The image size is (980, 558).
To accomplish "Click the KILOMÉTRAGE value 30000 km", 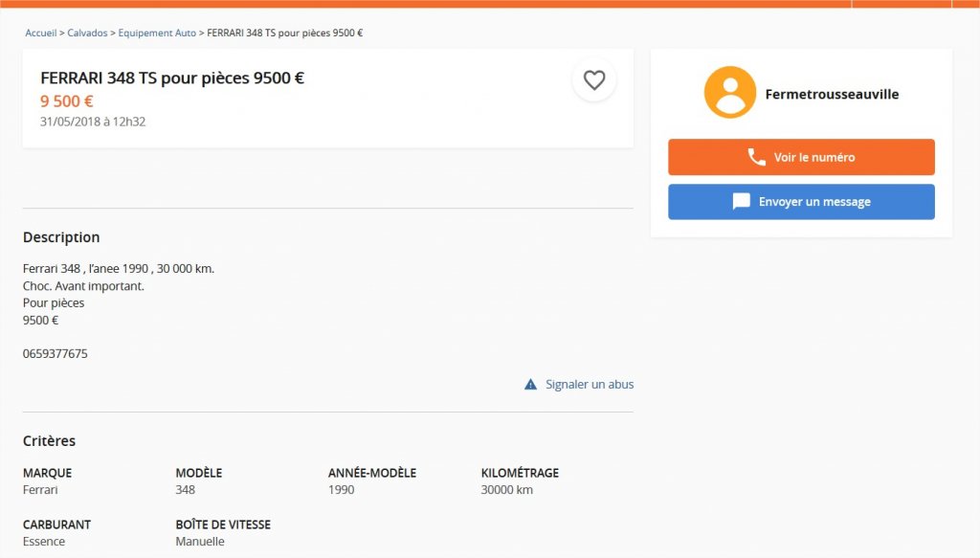I will (507, 490).
